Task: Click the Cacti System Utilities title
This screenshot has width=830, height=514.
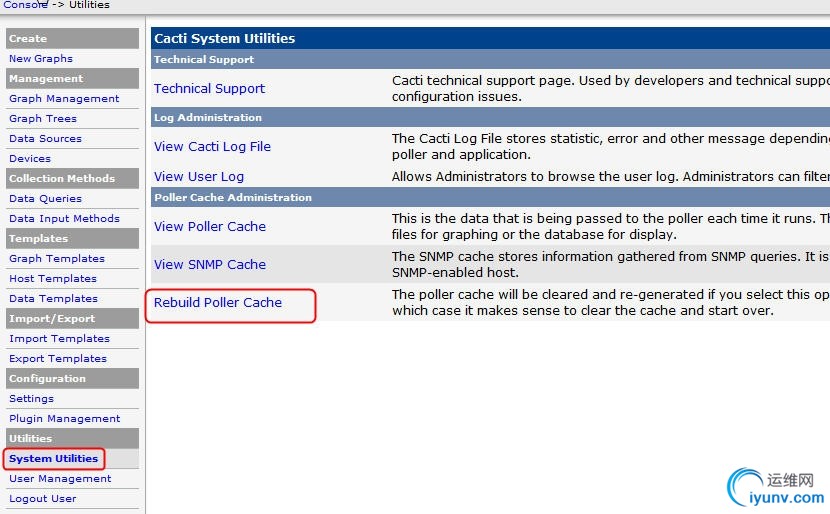Action: click(x=224, y=38)
